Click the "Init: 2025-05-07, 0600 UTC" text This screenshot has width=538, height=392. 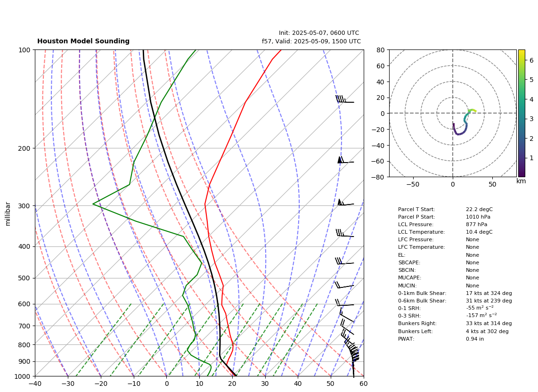pos(319,33)
